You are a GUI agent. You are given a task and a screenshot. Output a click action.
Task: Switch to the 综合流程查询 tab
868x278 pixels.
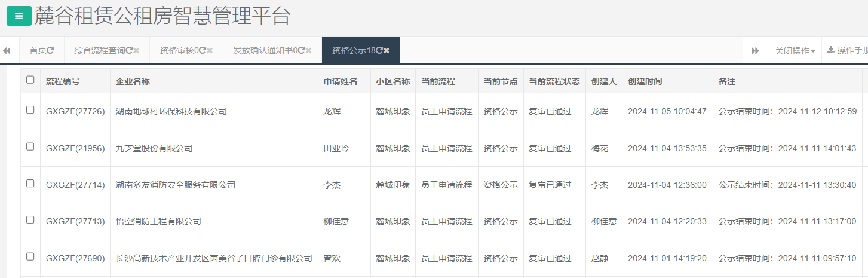(x=99, y=51)
